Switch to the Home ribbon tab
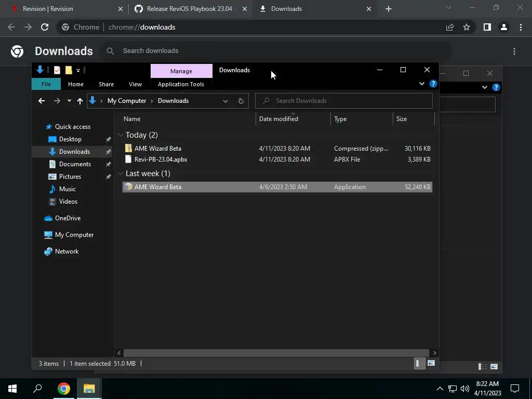Image resolution: width=532 pixels, height=399 pixels. tap(76, 84)
